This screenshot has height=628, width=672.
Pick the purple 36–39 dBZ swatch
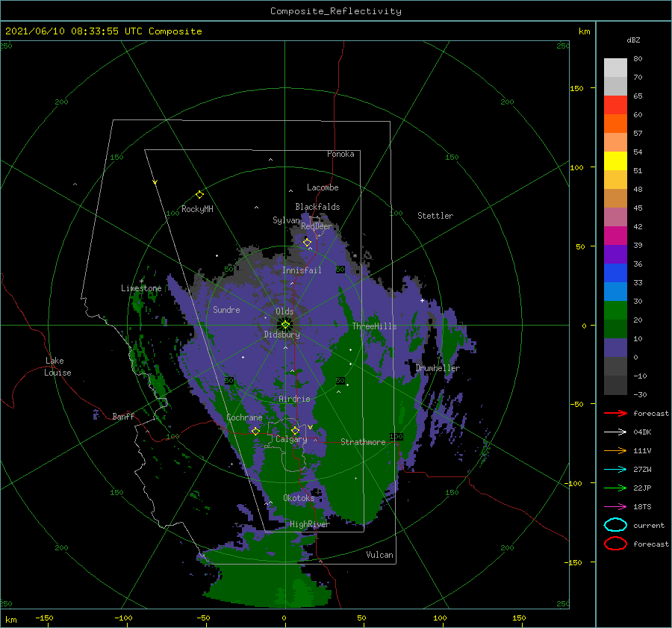tap(615, 255)
